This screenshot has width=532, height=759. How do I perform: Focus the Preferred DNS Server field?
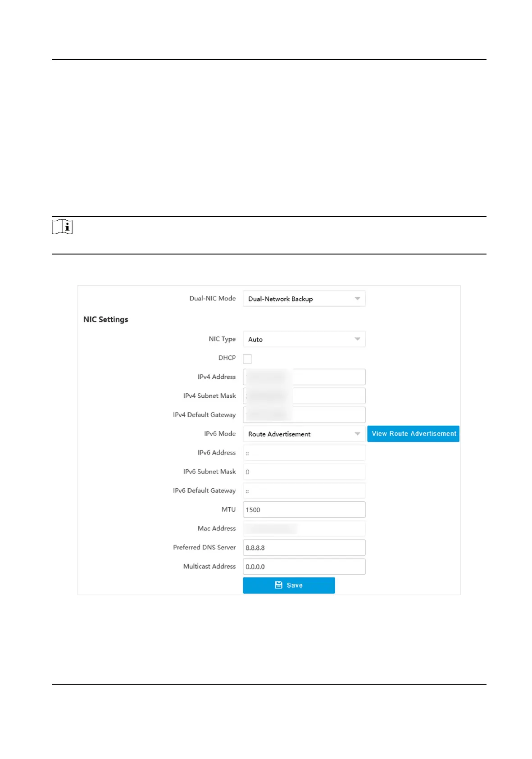304,548
